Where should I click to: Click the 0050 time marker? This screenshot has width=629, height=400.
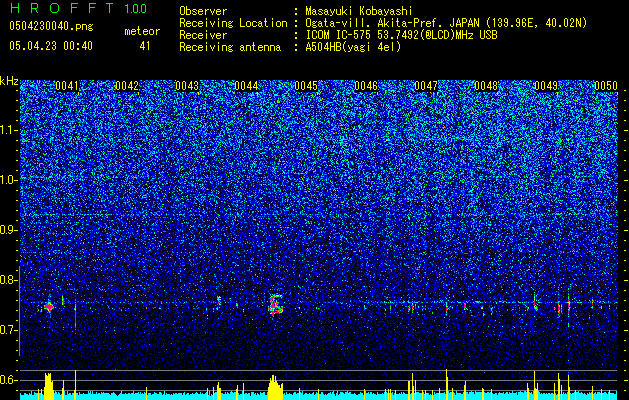[606, 86]
